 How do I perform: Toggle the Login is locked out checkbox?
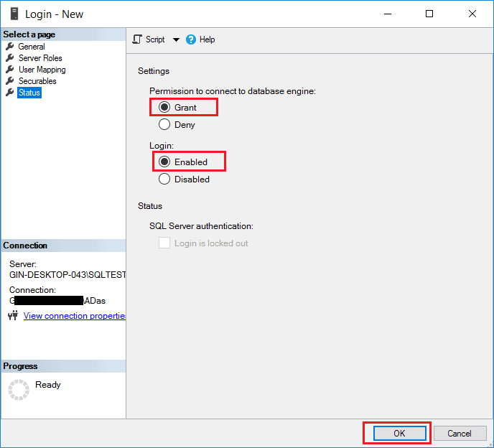(x=164, y=243)
